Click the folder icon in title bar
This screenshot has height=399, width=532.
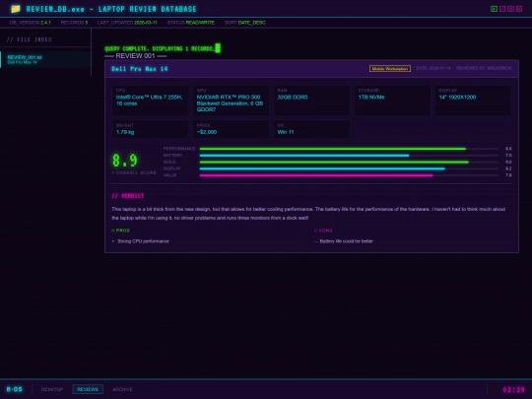tap(16, 9)
